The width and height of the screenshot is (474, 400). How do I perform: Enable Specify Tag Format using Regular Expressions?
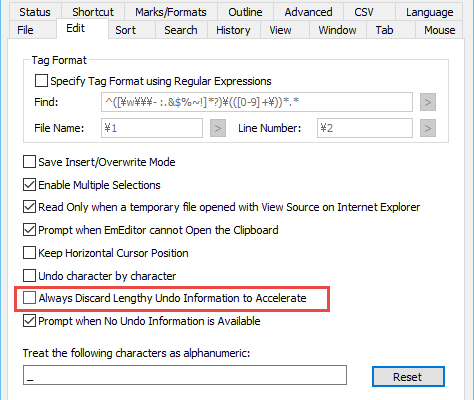[41, 81]
